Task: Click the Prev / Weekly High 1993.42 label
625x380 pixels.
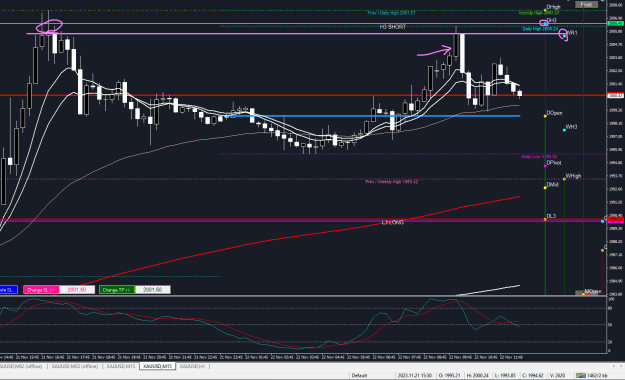Action: pyautogui.click(x=392, y=182)
